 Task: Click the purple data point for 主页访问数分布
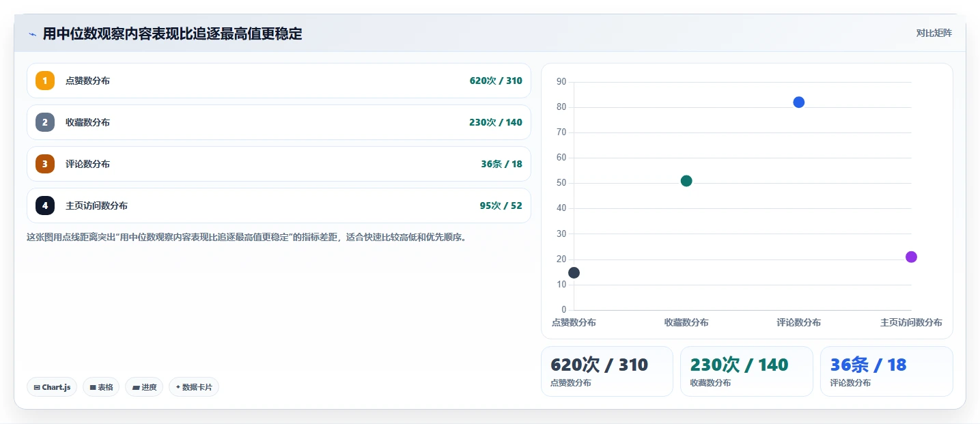pyautogui.click(x=911, y=257)
